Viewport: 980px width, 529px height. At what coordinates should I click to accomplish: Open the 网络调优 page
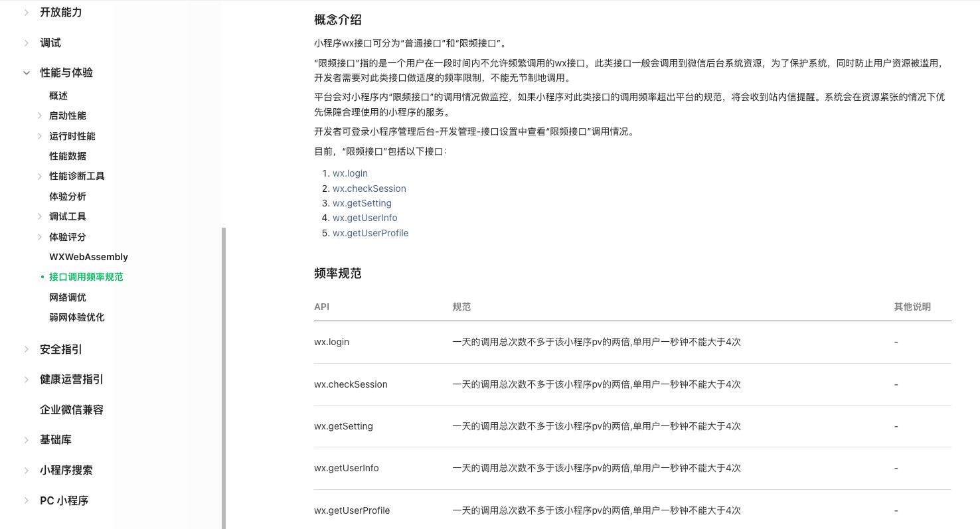click(x=68, y=297)
